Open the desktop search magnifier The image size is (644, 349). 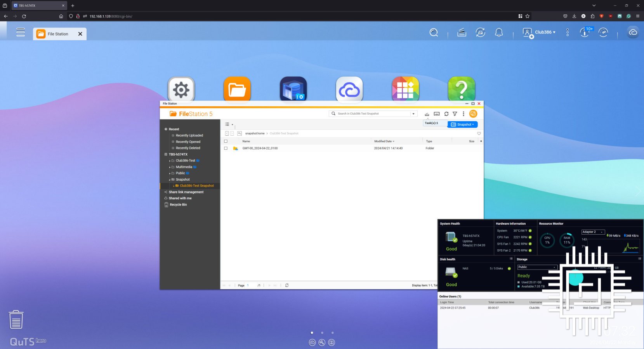point(434,33)
